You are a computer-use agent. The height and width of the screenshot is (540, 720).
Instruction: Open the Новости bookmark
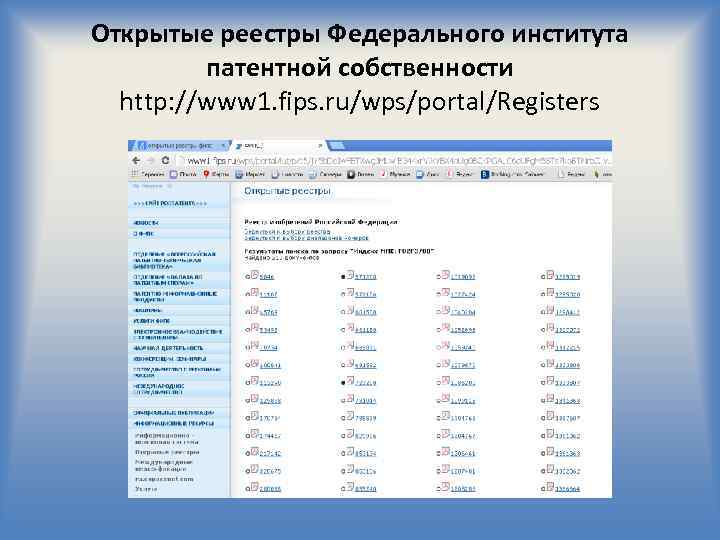288,174
